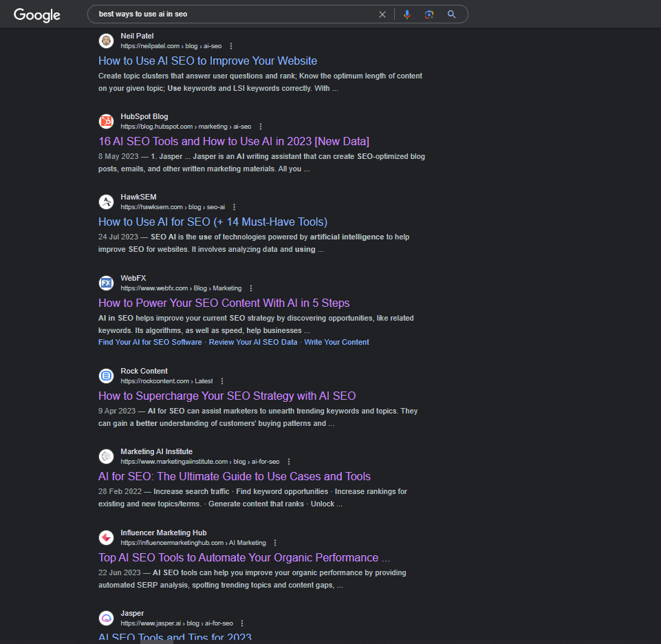Screen dimensions: 661x644
Task: Click the WebFX favicon
Action: pyautogui.click(x=106, y=283)
